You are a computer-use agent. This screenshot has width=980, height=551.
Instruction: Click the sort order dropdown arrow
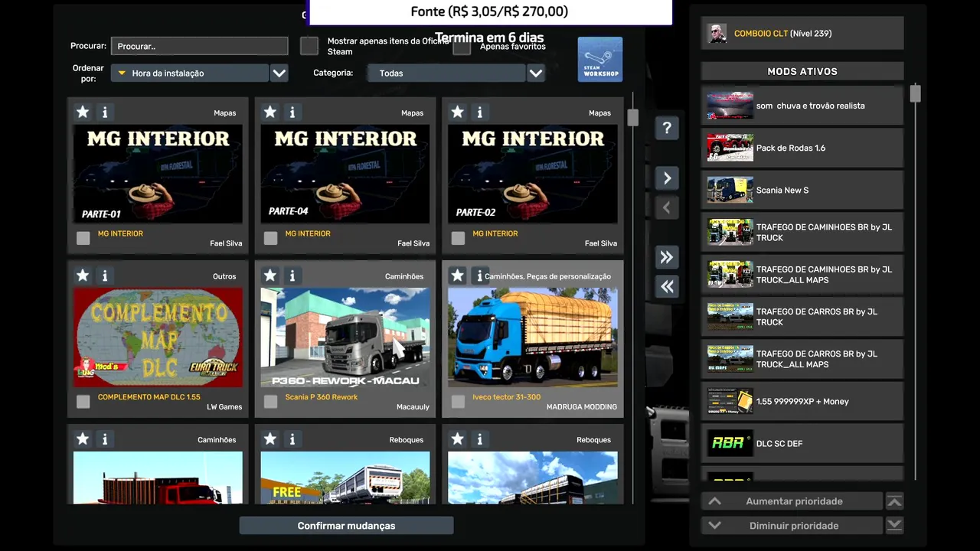(x=279, y=73)
